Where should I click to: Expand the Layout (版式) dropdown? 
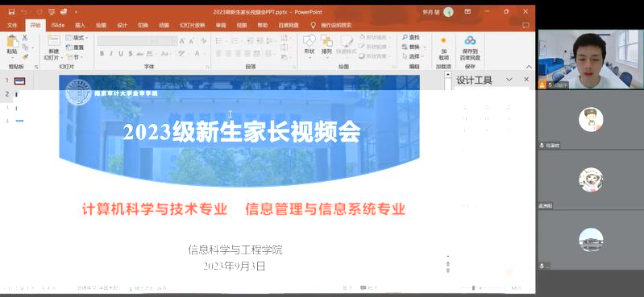tap(77, 38)
